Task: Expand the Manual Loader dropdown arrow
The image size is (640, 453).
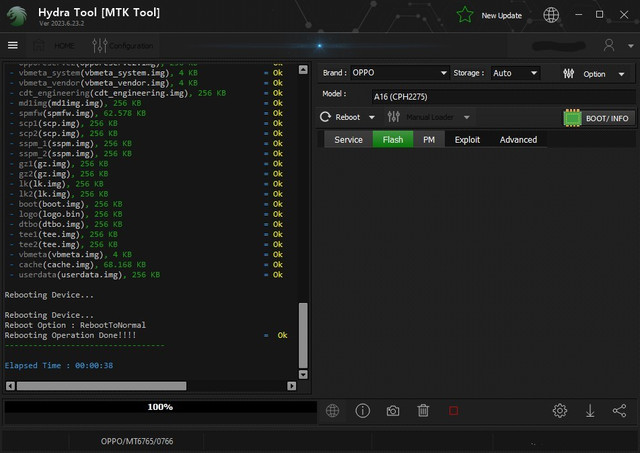Action: (x=467, y=118)
